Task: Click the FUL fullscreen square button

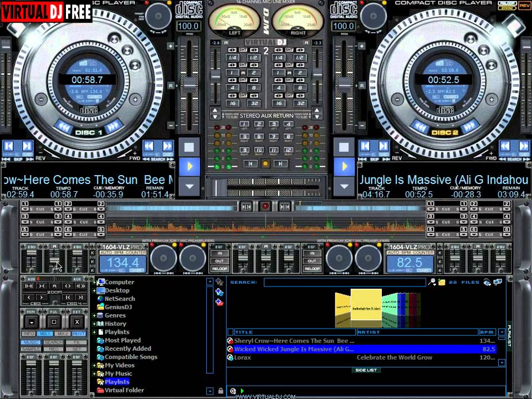Action: [x=54, y=321]
